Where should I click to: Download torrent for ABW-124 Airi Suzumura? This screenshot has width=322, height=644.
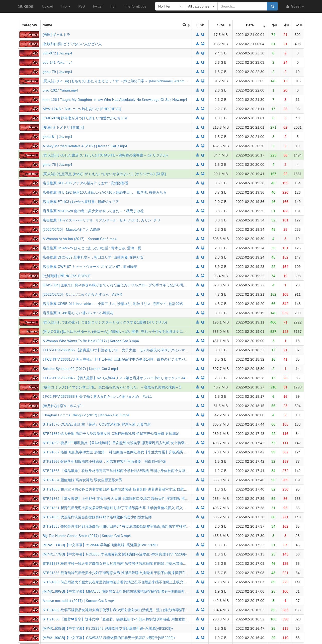(x=197, y=109)
